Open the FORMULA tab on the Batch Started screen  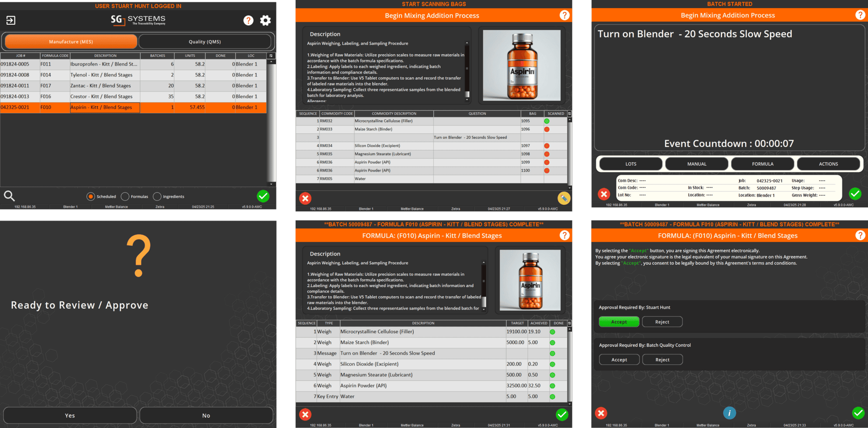(x=763, y=164)
